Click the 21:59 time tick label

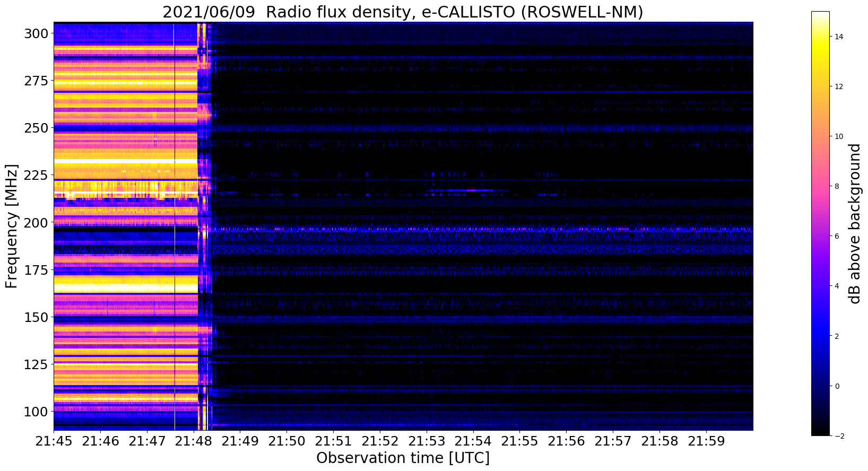tap(707, 441)
